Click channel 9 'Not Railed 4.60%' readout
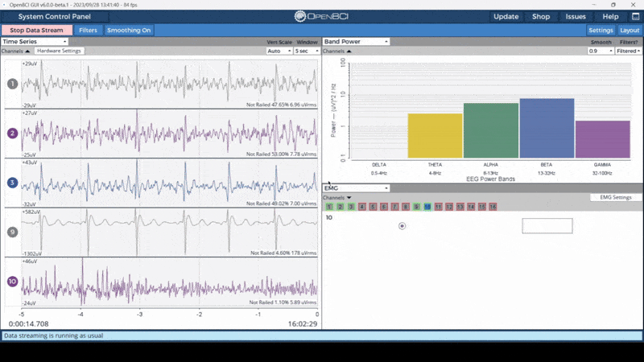Viewport: 644px width, 362px height. coord(284,253)
